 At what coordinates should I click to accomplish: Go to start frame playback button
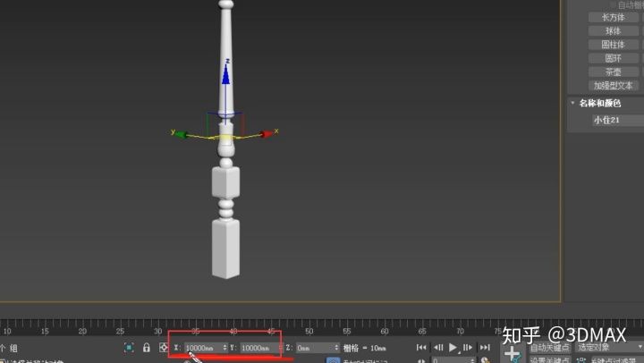421,348
